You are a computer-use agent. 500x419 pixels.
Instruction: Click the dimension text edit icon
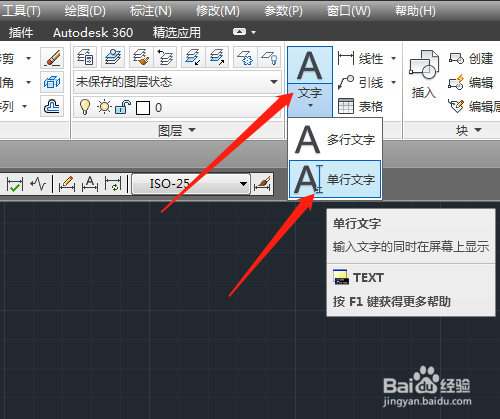(x=90, y=184)
